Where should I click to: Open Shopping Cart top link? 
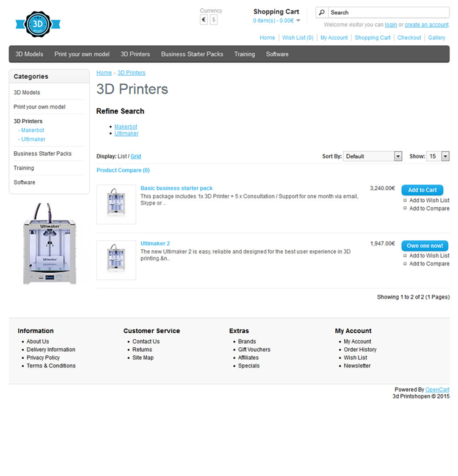[373, 38]
